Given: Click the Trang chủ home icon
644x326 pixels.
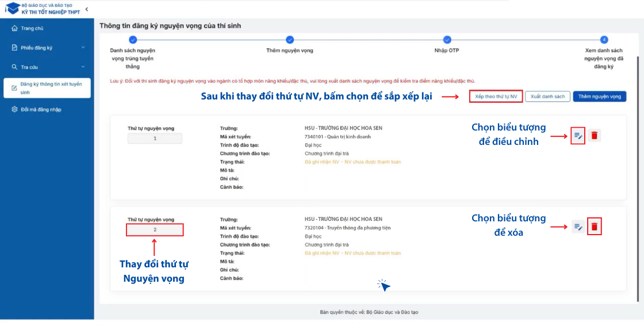Looking at the screenshot, I should [x=15, y=28].
